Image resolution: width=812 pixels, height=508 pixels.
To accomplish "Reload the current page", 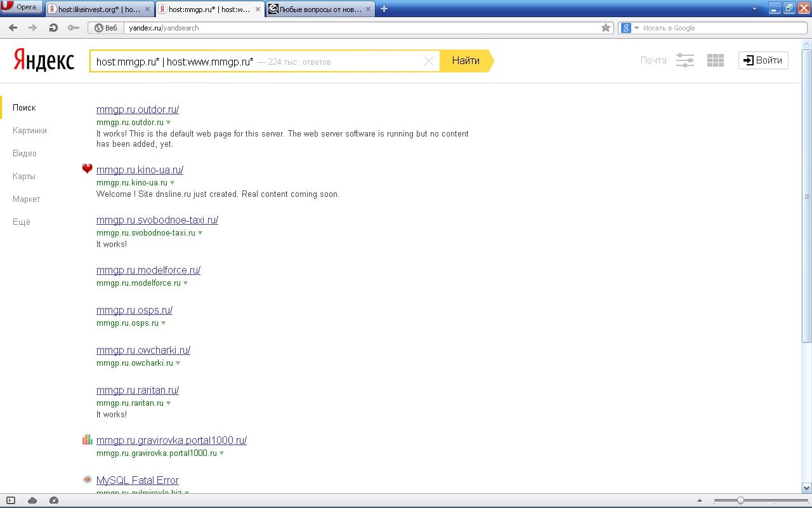I will tap(53, 28).
